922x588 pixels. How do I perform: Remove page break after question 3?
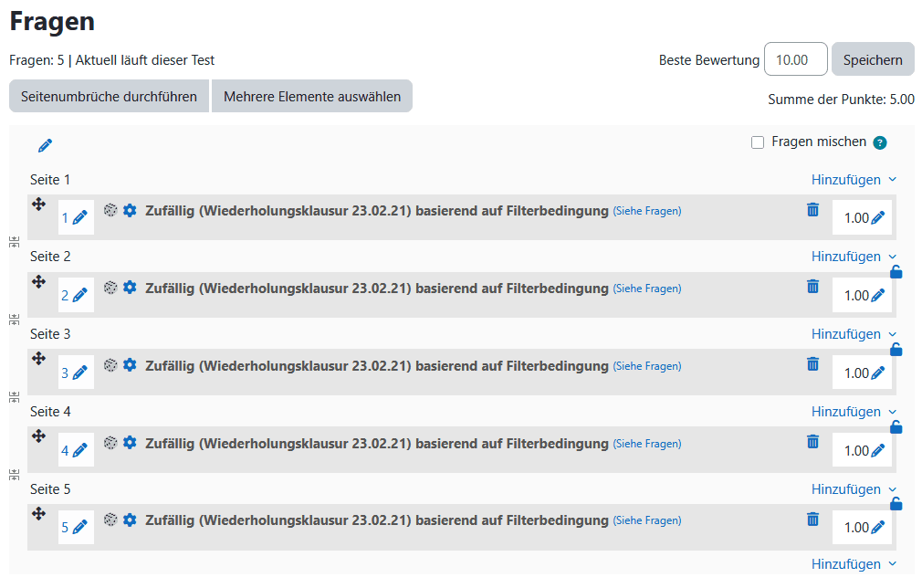(15, 397)
